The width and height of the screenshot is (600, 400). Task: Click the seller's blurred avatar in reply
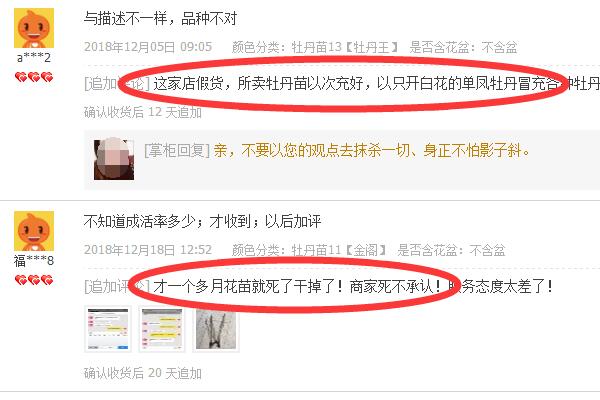coord(114,159)
